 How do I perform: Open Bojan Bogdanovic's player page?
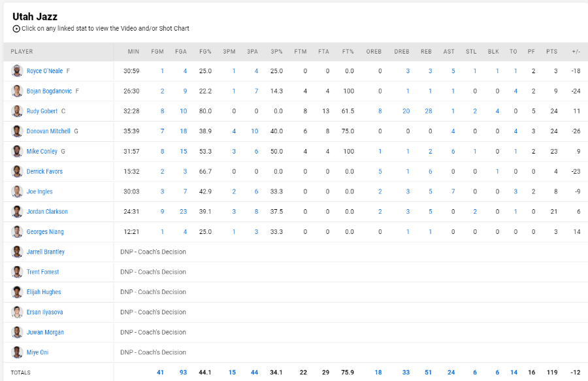(49, 91)
